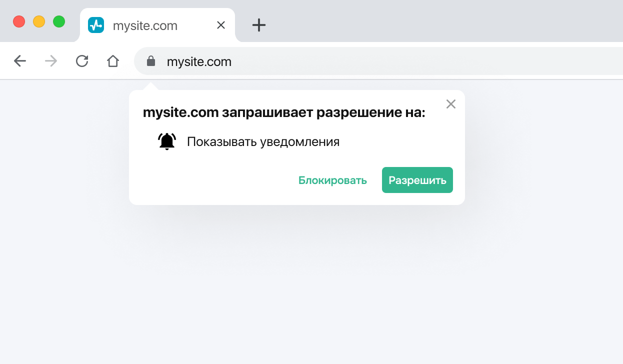Viewport: 623px width, 364px height.
Task: Minimize the browser window with yellow button
Action: tap(39, 21)
